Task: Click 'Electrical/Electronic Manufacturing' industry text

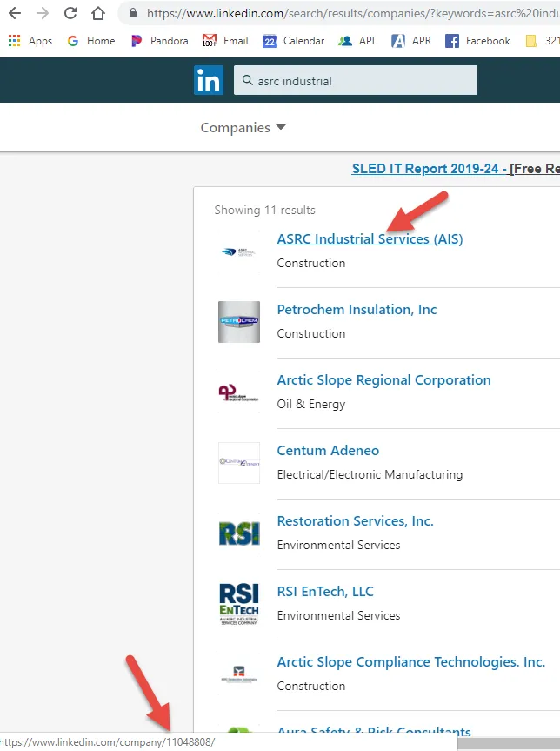Action: coord(370,474)
